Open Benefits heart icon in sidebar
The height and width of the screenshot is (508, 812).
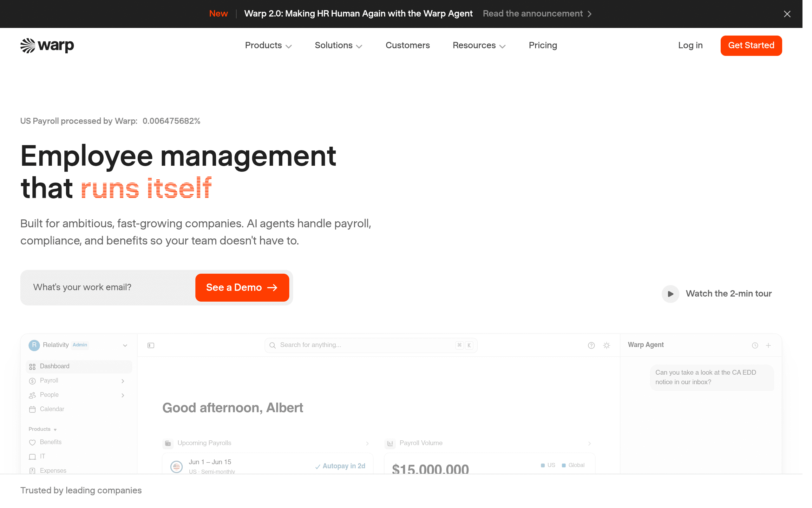(32, 443)
